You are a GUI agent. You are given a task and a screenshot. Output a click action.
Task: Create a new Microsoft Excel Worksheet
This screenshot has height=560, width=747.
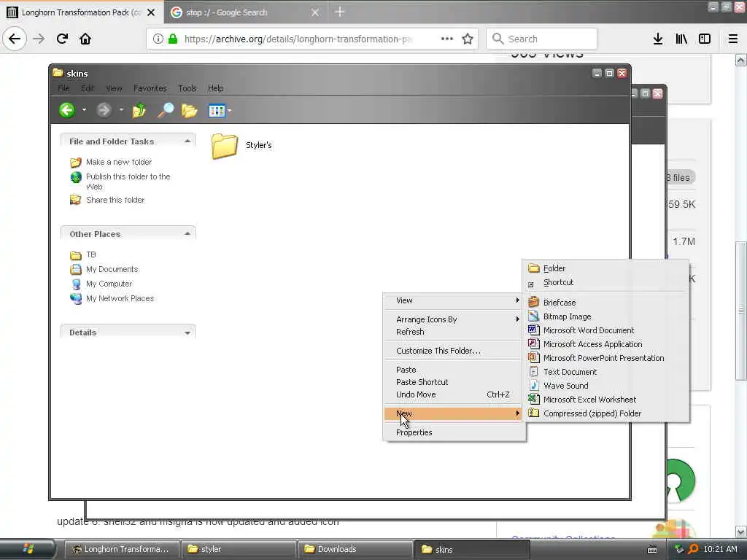(606, 400)
